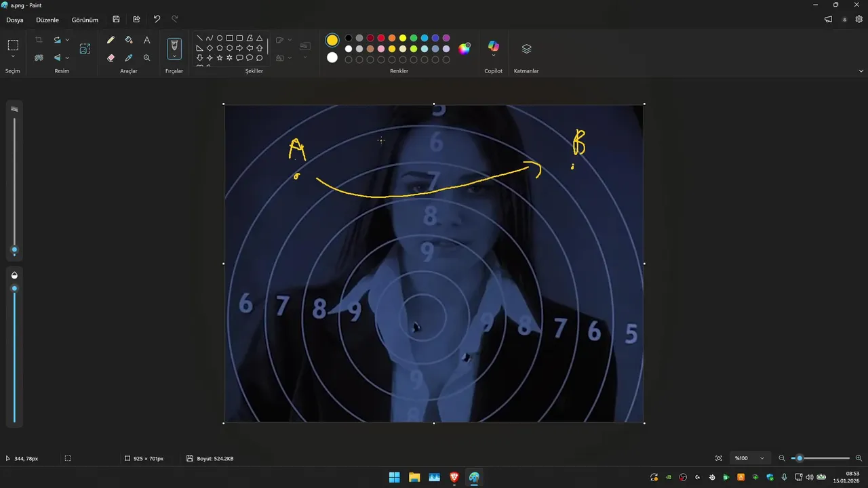The image size is (868, 488).
Task: Click the zoom out magnifier icon
Action: (782, 458)
